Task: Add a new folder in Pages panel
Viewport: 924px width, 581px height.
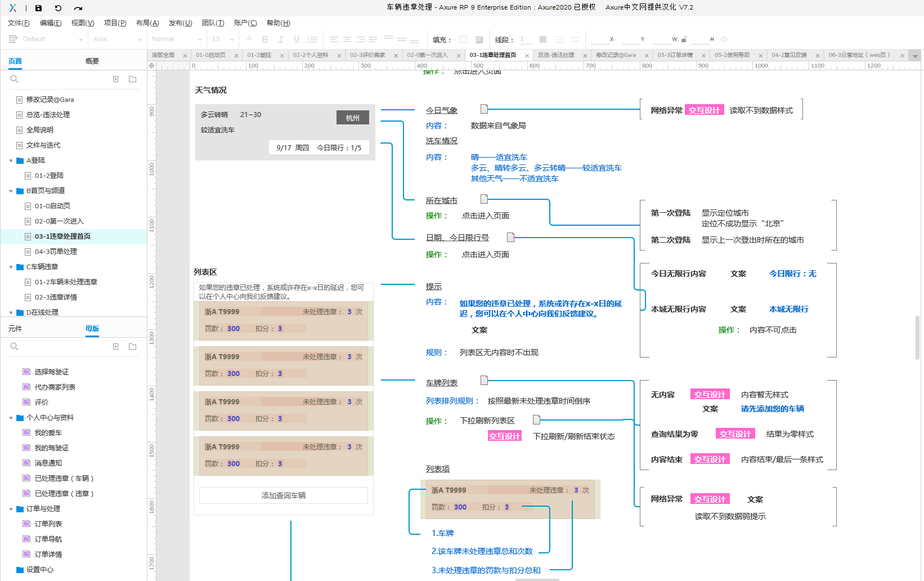Action: [x=132, y=79]
